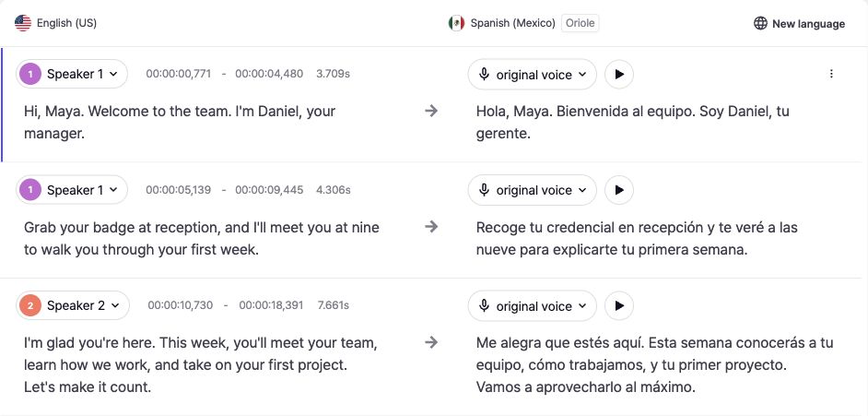The width and height of the screenshot is (868, 416).
Task: Open the Speaker 1 dropdown in second segment
Action: pos(72,190)
